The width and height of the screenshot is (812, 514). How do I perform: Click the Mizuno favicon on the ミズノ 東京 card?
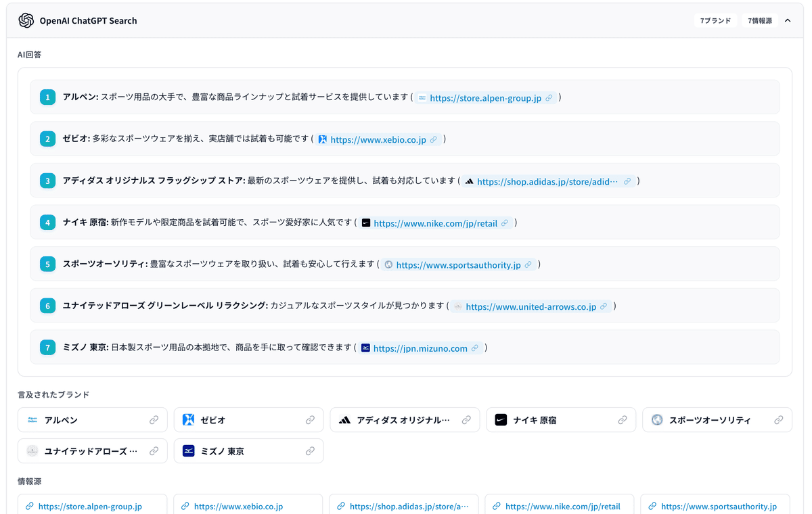point(188,450)
